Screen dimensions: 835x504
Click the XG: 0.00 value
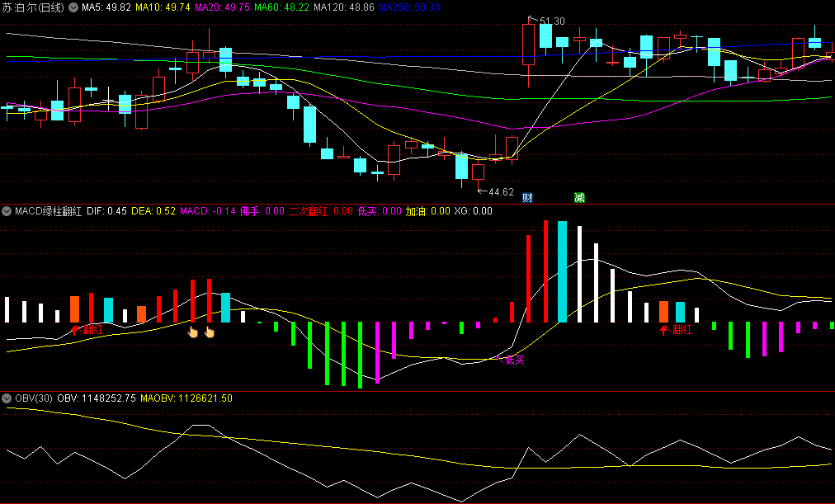point(473,211)
